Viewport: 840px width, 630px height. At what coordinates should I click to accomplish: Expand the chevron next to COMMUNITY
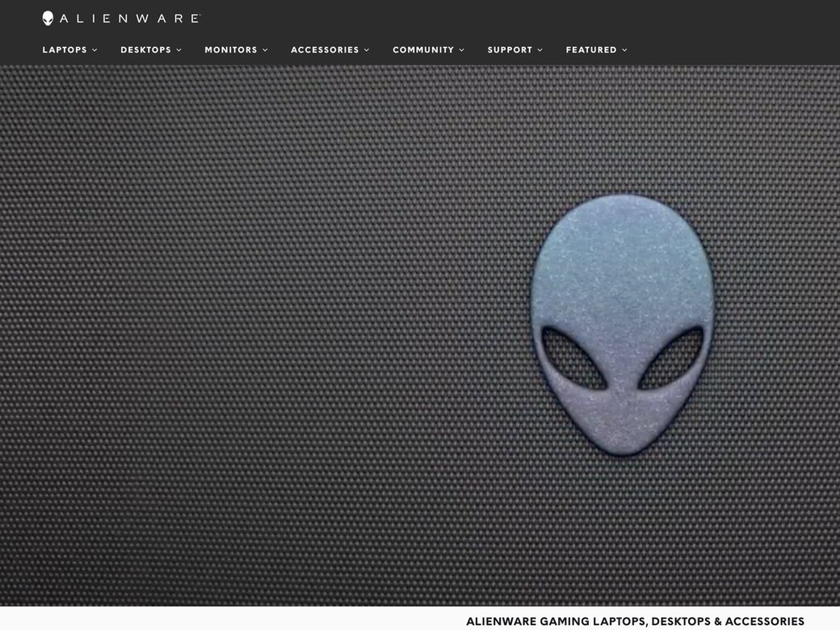click(x=462, y=50)
